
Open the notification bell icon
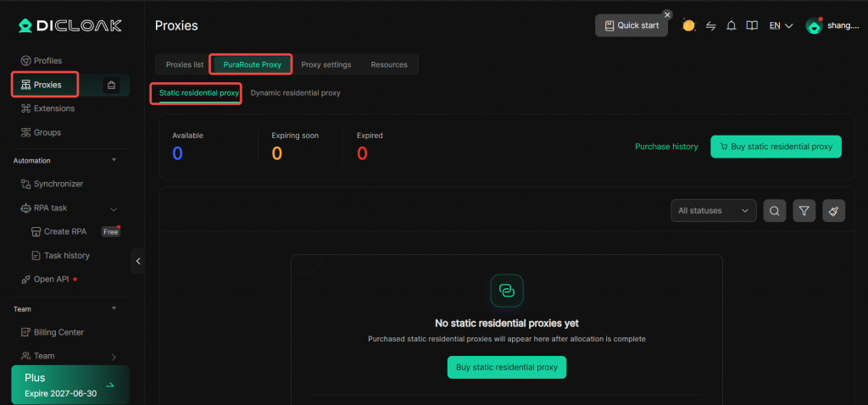pyautogui.click(x=732, y=26)
